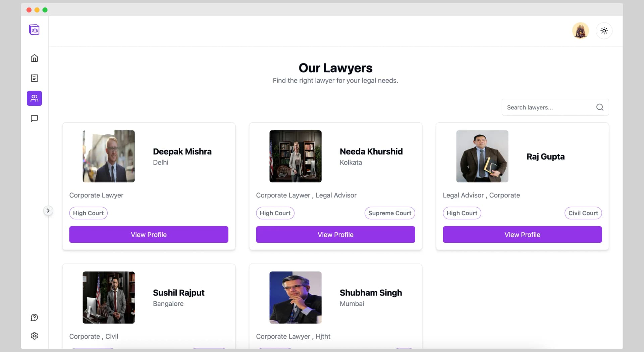The image size is (644, 352).
Task: Switch to the Lawyers navigation tab
Action: pyautogui.click(x=34, y=98)
